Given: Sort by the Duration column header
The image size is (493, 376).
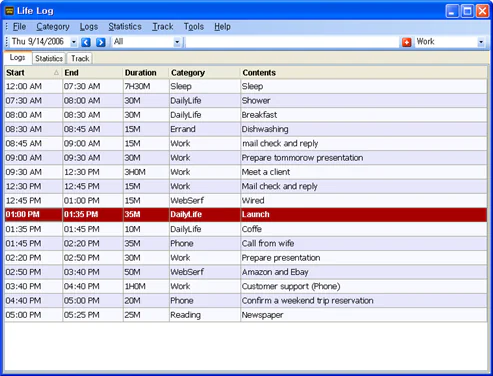Looking at the screenshot, I should click(146, 73).
